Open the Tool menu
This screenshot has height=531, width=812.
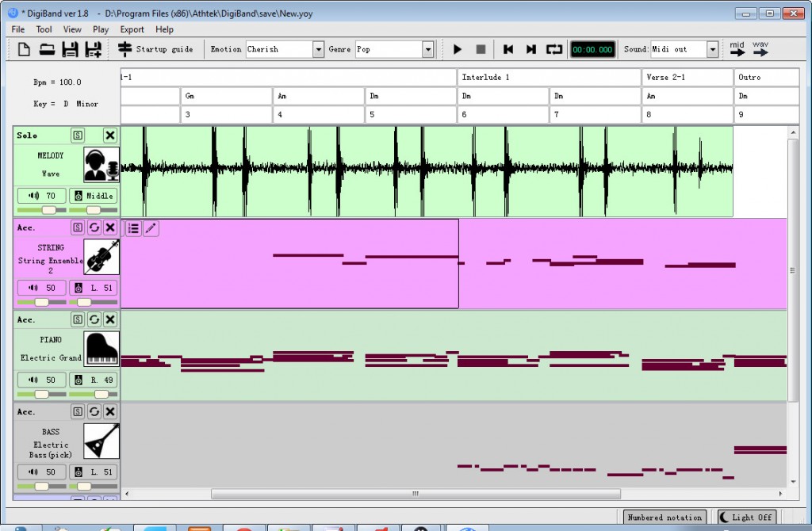[x=44, y=29]
